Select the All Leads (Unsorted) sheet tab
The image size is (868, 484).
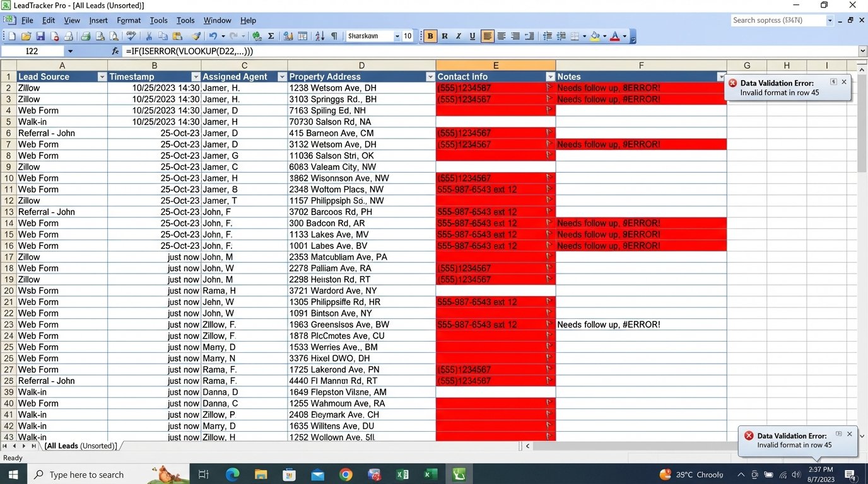pyautogui.click(x=81, y=446)
